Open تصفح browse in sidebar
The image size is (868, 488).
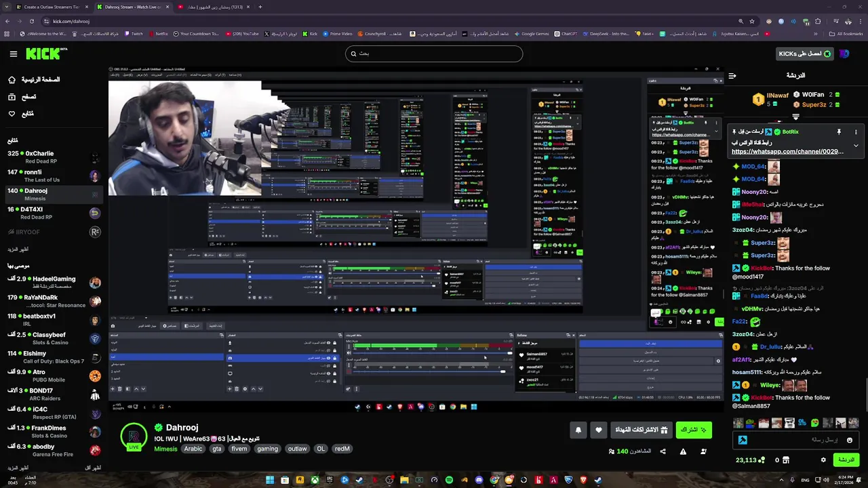[22, 97]
